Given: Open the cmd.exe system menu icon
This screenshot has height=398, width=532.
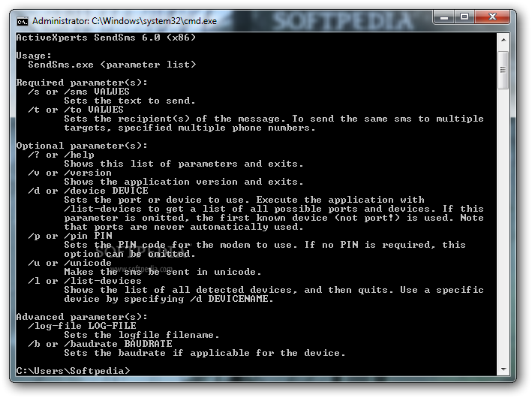Looking at the screenshot, I should [23, 21].
